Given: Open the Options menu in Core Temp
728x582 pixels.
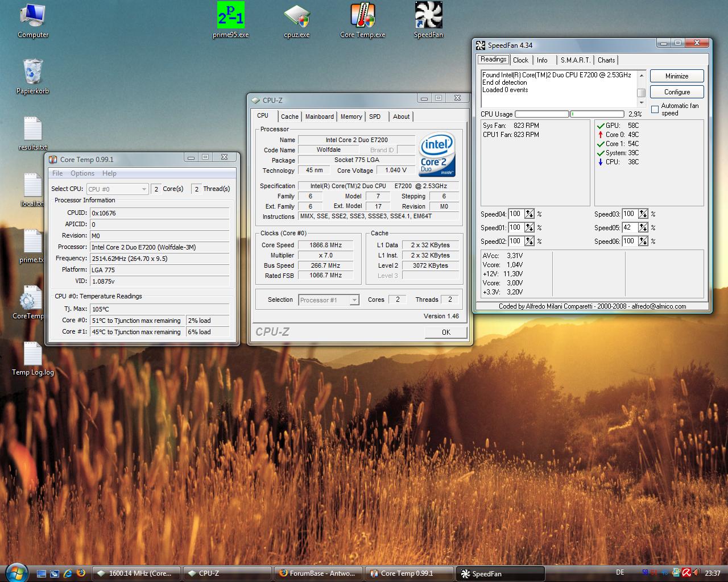Looking at the screenshot, I should [x=82, y=173].
